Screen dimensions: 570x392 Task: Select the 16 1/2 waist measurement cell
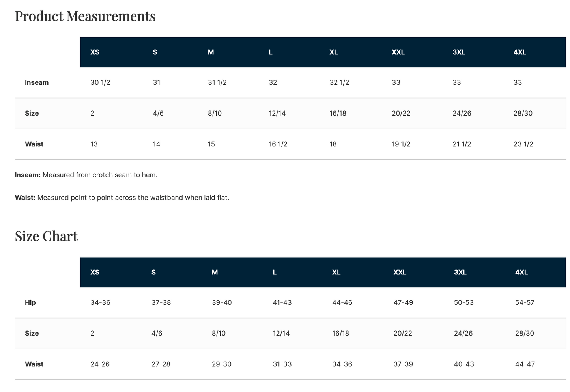pos(278,144)
